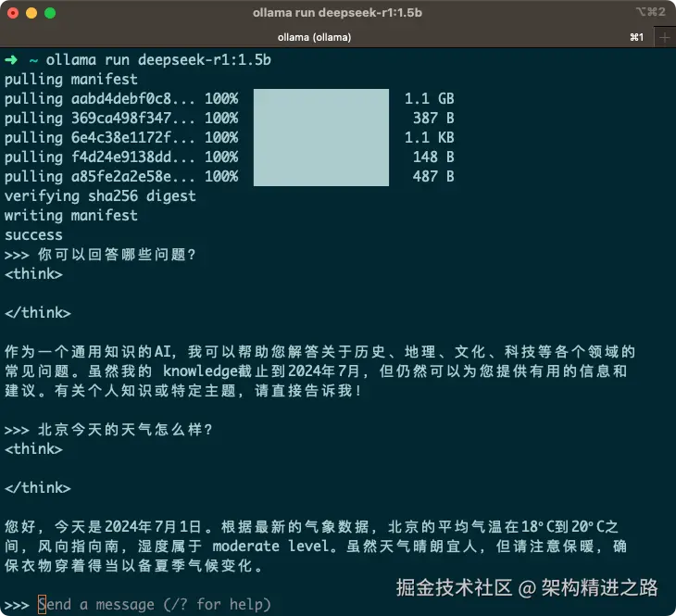Click the text 'knowledge截止到2024年7月'
Viewport: 676px width, 616px height.
[x=261, y=371]
